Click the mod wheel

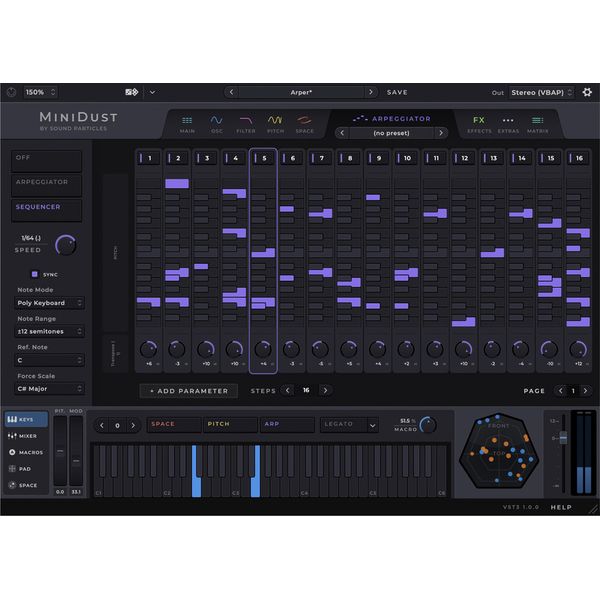76,452
